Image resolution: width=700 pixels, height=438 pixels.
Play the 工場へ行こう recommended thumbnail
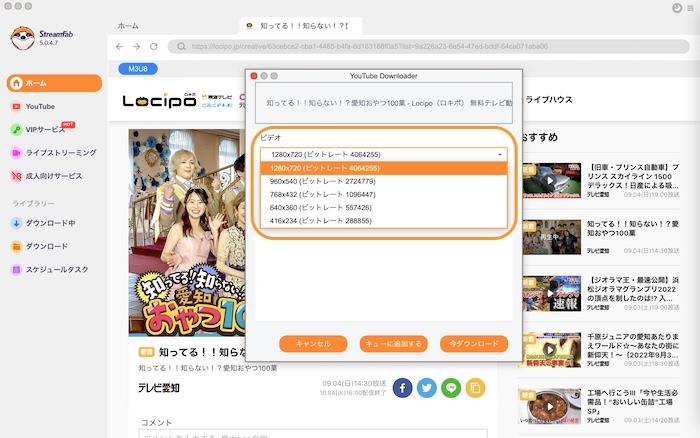(x=551, y=406)
